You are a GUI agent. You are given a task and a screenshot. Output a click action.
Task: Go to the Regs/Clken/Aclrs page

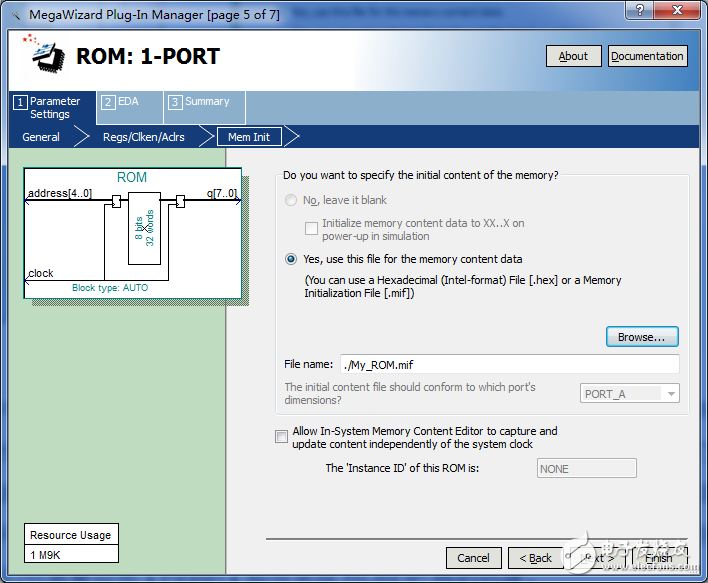coord(144,137)
